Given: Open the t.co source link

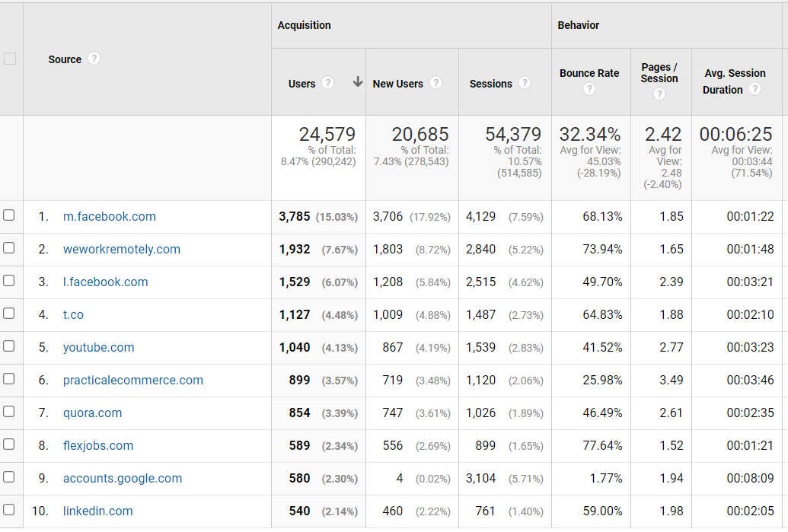Looking at the screenshot, I should coord(73,315).
